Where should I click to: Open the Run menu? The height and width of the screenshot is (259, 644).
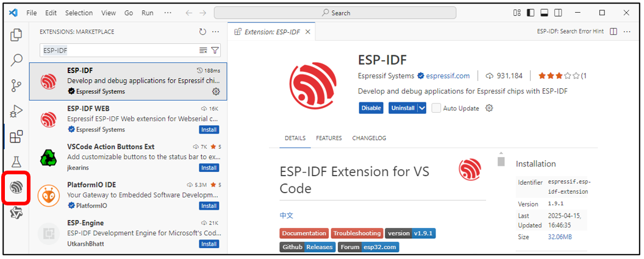pos(148,13)
